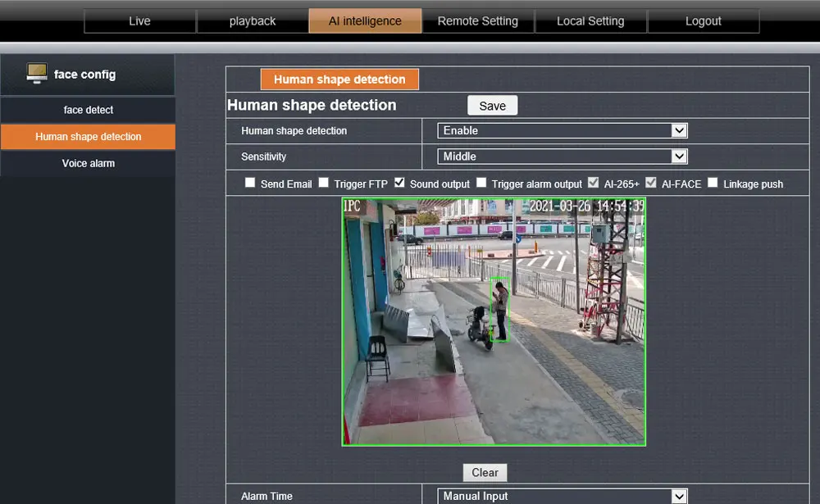Expand the Alarm Time Manual Input dropdown
The image size is (820, 504).
click(563, 496)
